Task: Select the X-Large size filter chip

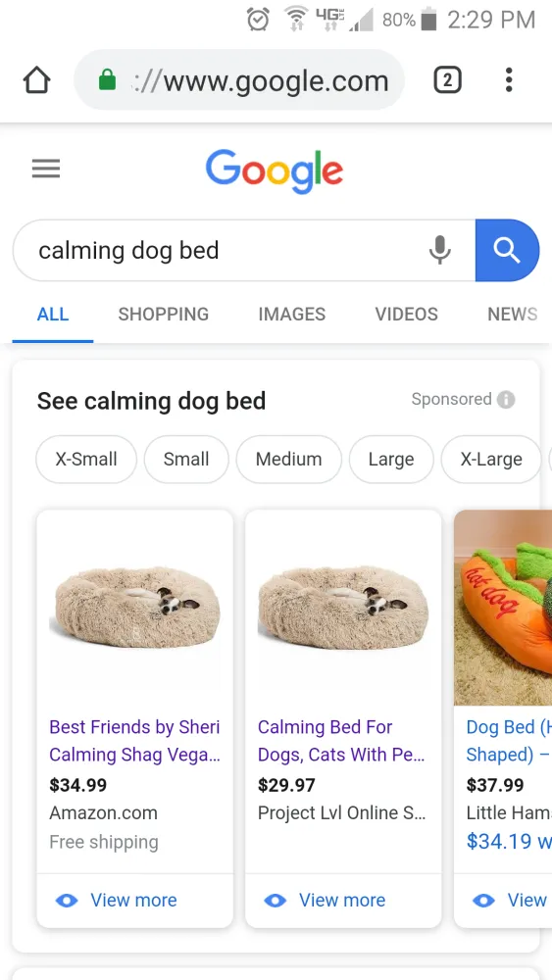Action: [491, 460]
